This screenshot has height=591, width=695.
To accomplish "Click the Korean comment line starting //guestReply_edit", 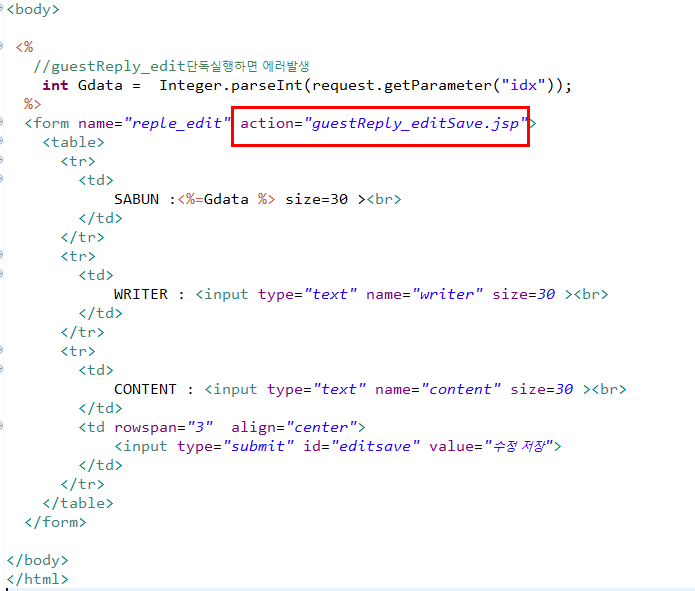I will [171, 67].
